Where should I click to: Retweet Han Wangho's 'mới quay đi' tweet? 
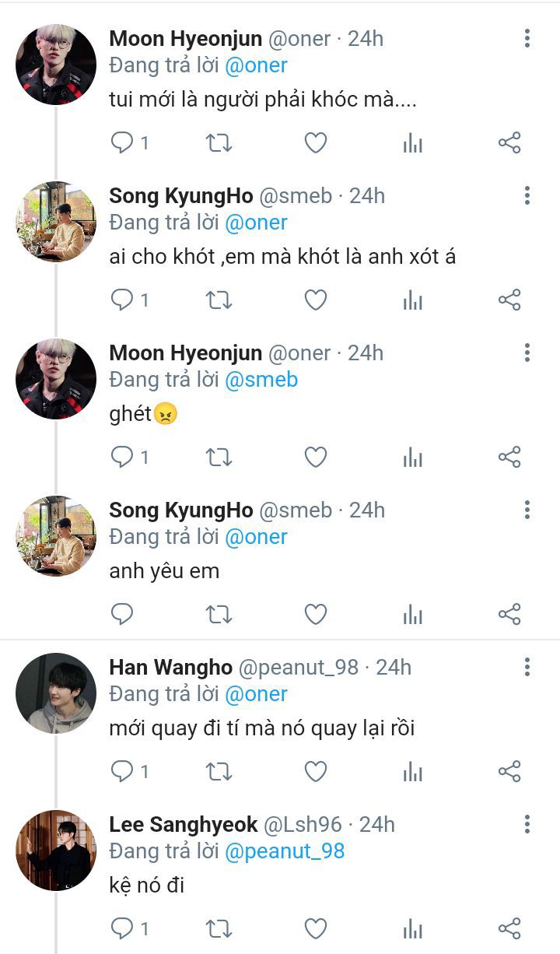click(x=219, y=771)
